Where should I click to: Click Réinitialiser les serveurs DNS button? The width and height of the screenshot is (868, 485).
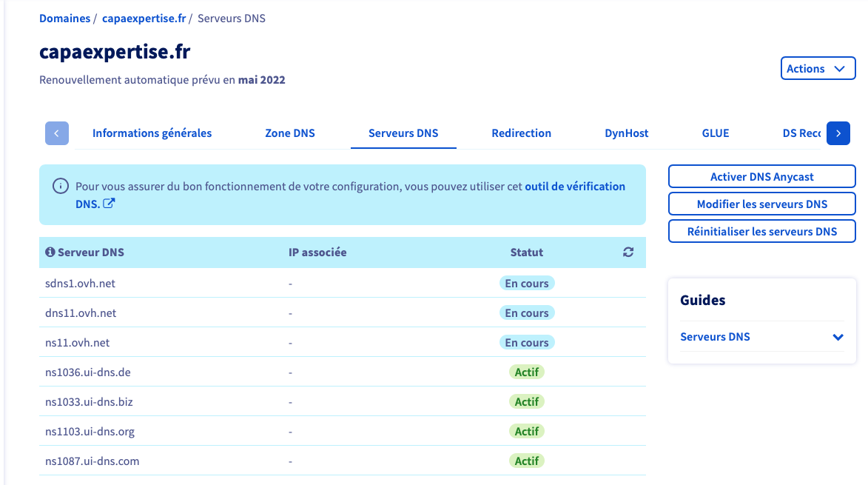click(761, 232)
